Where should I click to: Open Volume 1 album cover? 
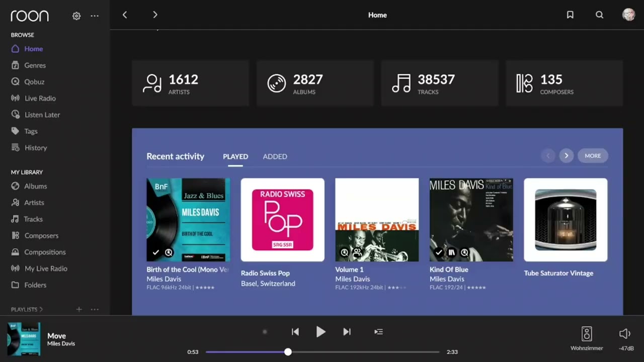(x=377, y=220)
